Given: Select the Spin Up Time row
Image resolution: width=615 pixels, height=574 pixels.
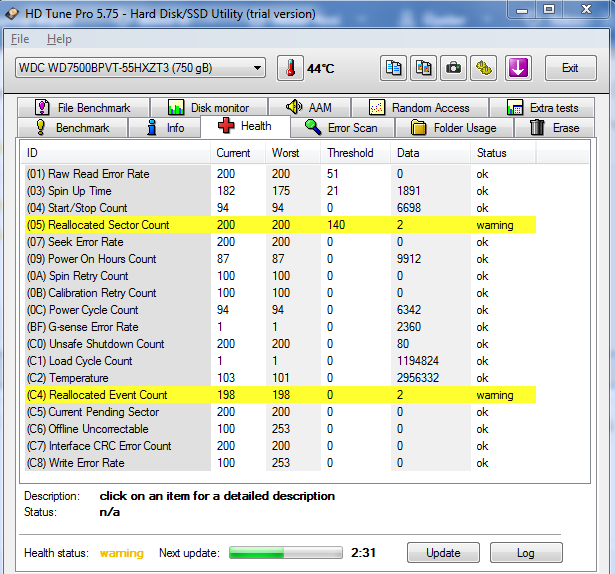Looking at the screenshot, I should pyautogui.click(x=280, y=191).
